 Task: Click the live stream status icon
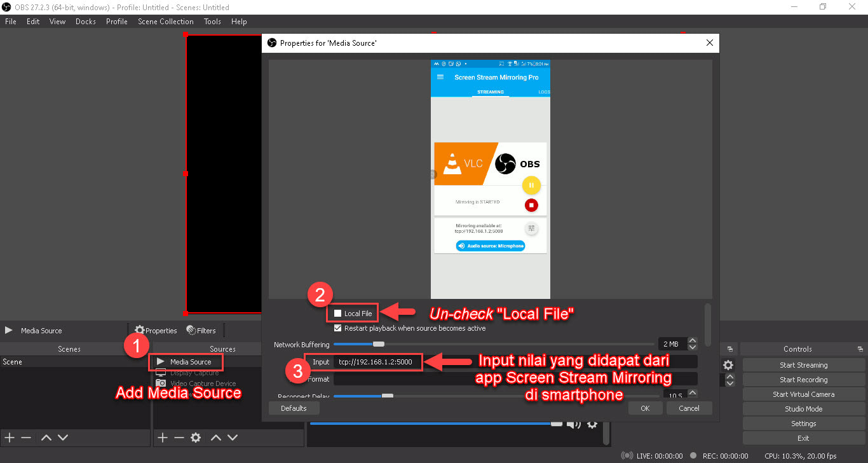pyautogui.click(x=627, y=456)
